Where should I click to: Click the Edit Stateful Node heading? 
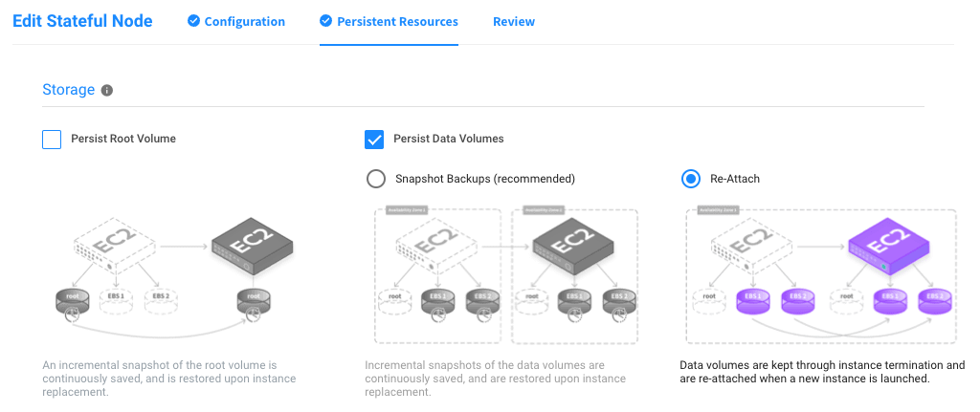coord(82,21)
